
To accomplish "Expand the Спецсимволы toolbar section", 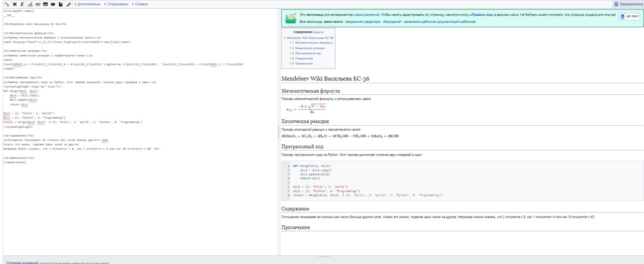I will click(x=116, y=4).
